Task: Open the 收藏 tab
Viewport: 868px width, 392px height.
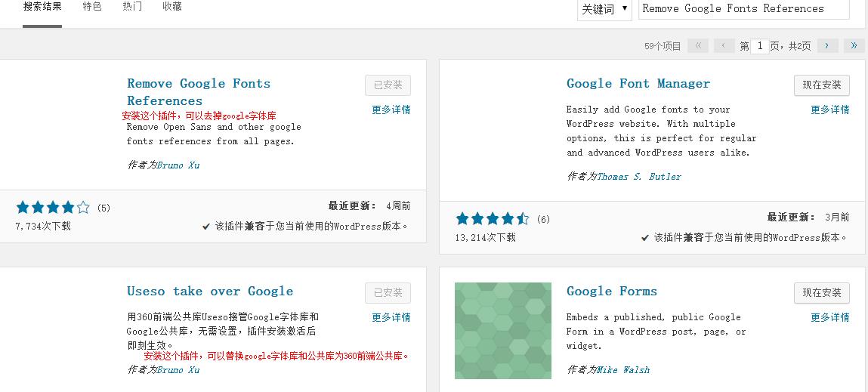Action: (172, 8)
